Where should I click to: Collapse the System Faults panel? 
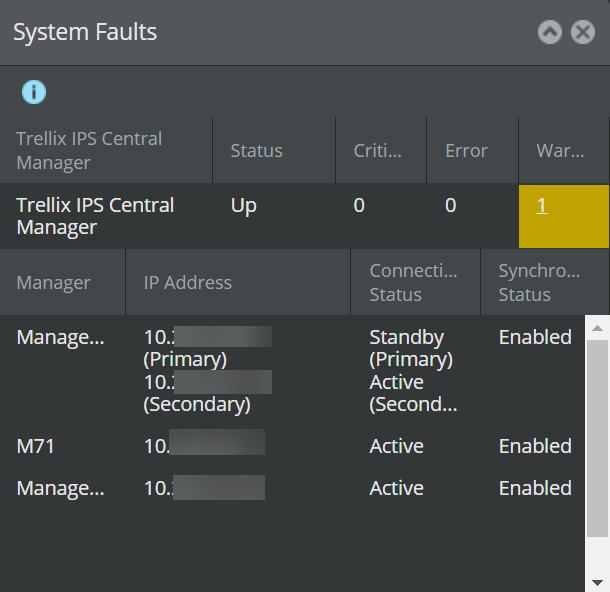pyautogui.click(x=550, y=32)
